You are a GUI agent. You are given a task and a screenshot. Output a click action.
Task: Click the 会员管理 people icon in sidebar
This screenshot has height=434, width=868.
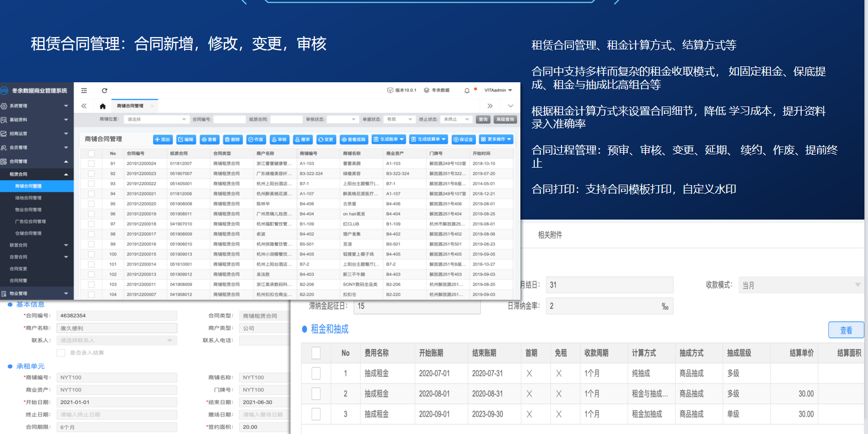pos(4,148)
